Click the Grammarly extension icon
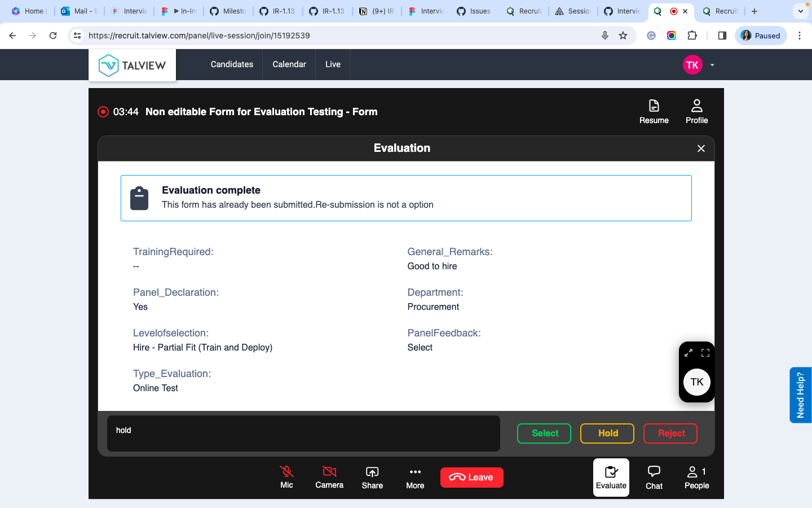The width and height of the screenshot is (812, 508). click(651, 36)
